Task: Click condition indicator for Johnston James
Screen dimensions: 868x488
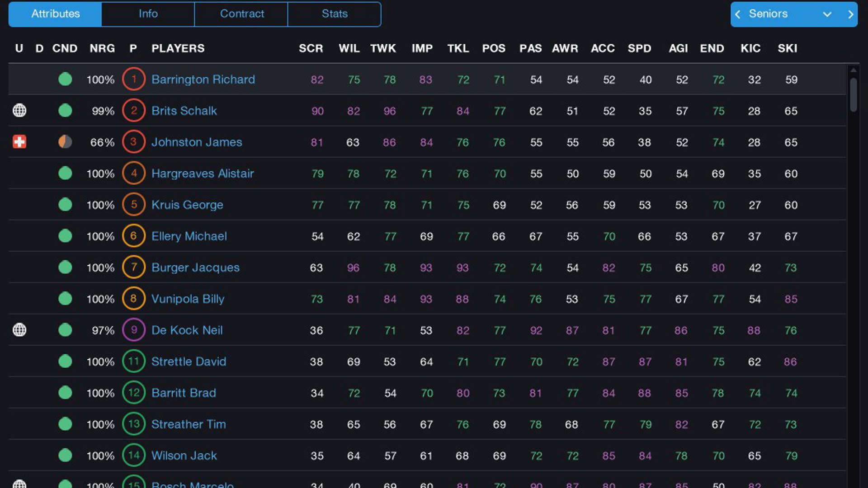Action: pos(65,142)
